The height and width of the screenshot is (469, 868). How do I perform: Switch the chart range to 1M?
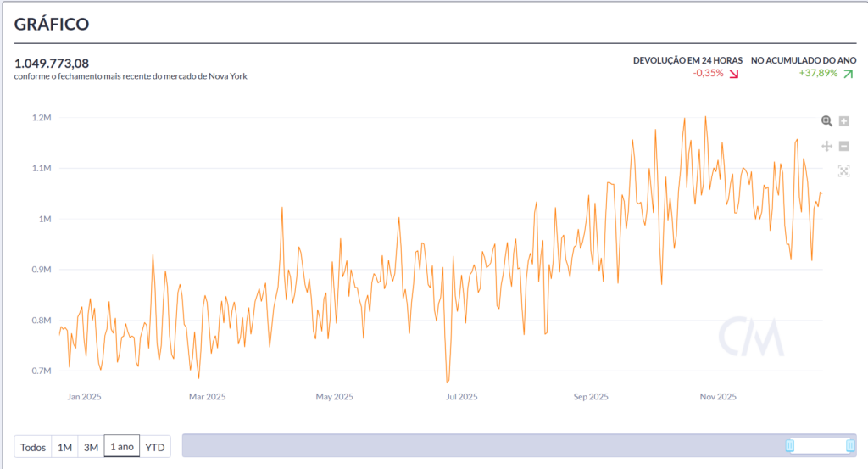(x=64, y=447)
